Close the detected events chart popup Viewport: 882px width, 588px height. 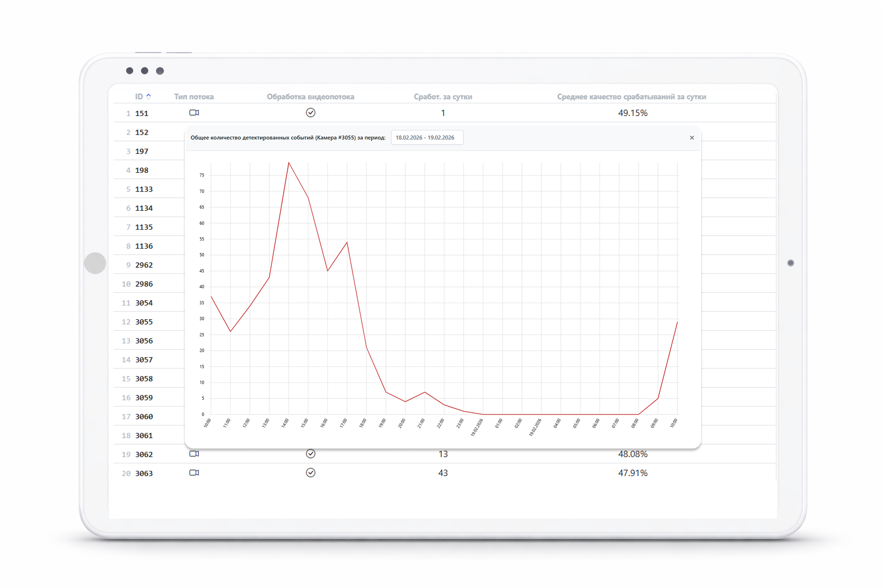point(691,138)
